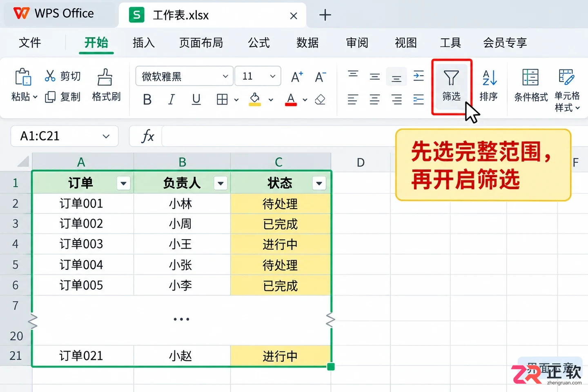Open the filter dropdown for 状态 column
Screen dimensions: 588x392
click(319, 183)
